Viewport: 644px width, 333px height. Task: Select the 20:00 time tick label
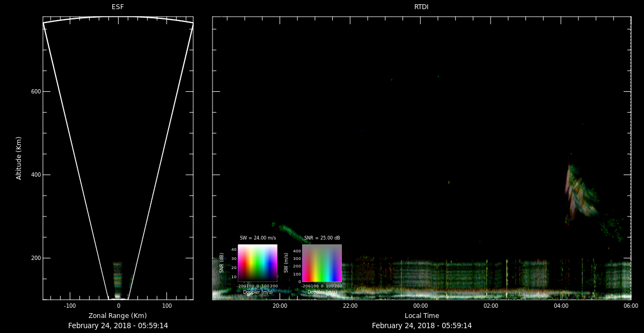280,306
